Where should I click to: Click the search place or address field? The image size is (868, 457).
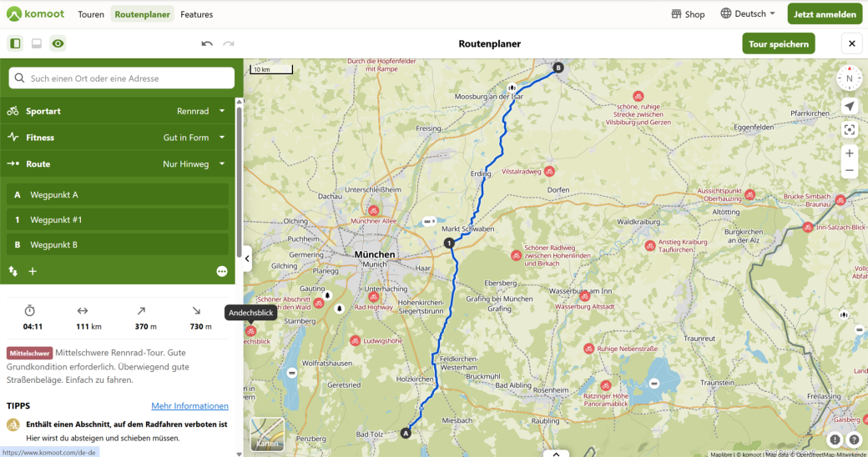(x=122, y=78)
